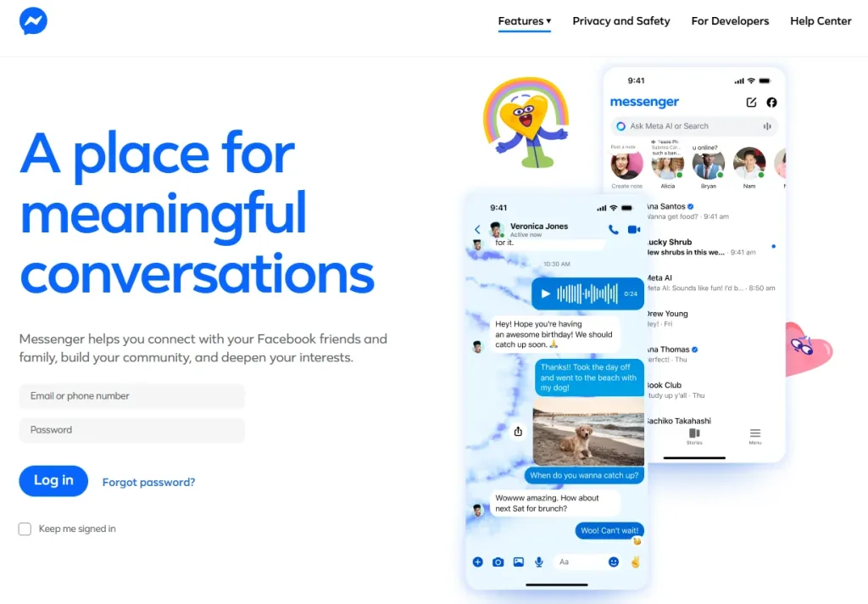Tap the Facebook icon in messenger header
Image resolution: width=868 pixels, height=604 pixels.
(x=771, y=102)
